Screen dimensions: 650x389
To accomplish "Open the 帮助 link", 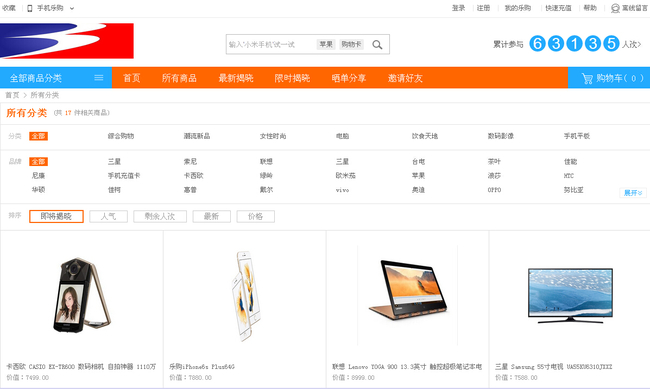I will [x=590, y=8].
